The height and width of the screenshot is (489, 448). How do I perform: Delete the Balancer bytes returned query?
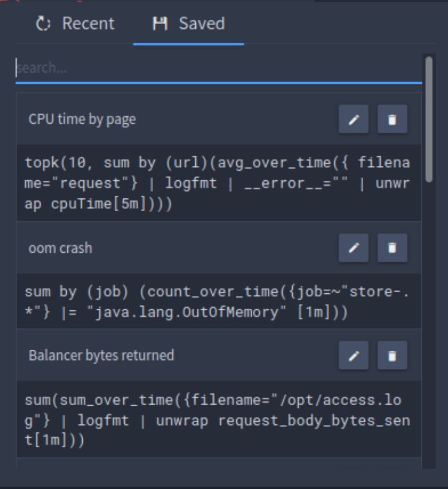coord(392,355)
